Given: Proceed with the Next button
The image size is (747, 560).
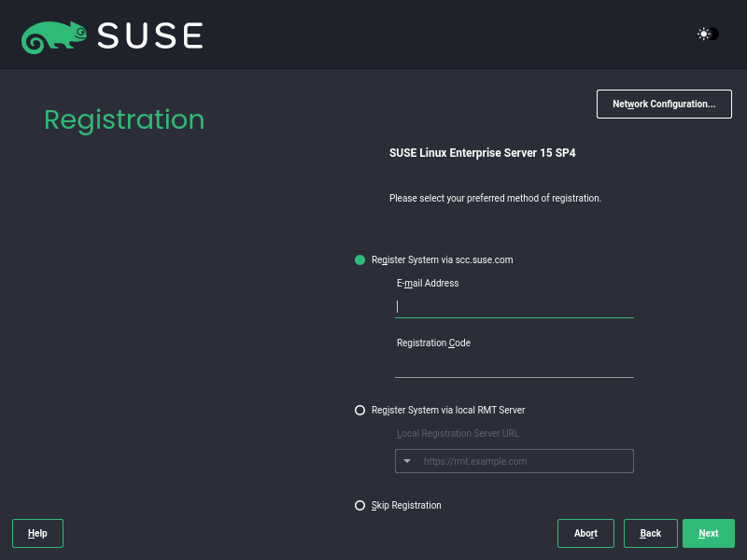Looking at the screenshot, I should click(x=709, y=533).
